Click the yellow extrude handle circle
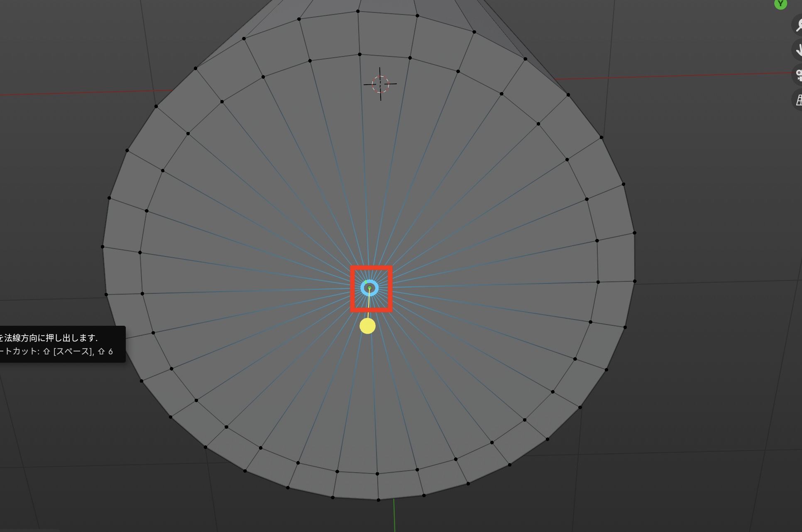This screenshot has width=802, height=532. [x=367, y=326]
